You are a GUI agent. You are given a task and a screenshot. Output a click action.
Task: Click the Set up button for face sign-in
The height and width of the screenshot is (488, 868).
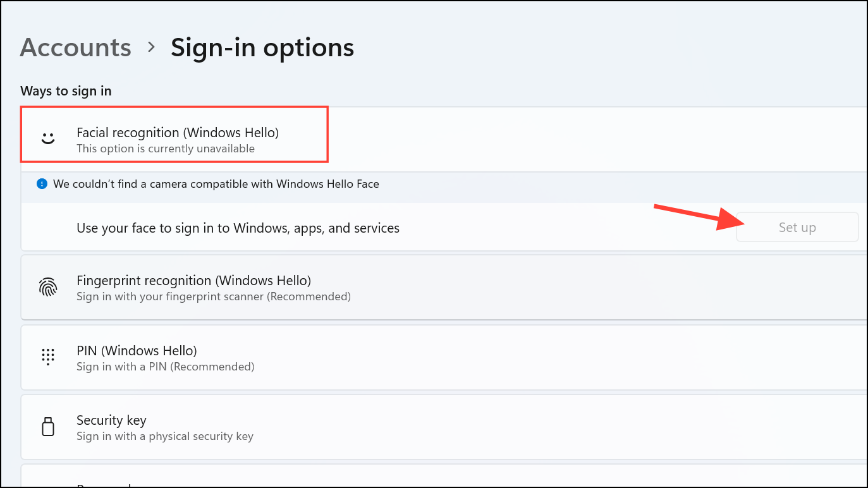797,227
